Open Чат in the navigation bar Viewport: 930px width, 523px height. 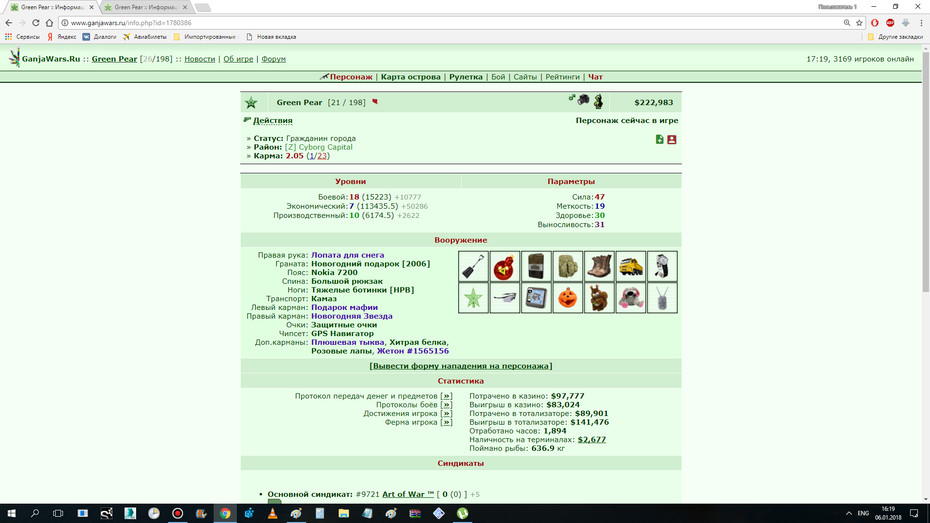point(595,77)
